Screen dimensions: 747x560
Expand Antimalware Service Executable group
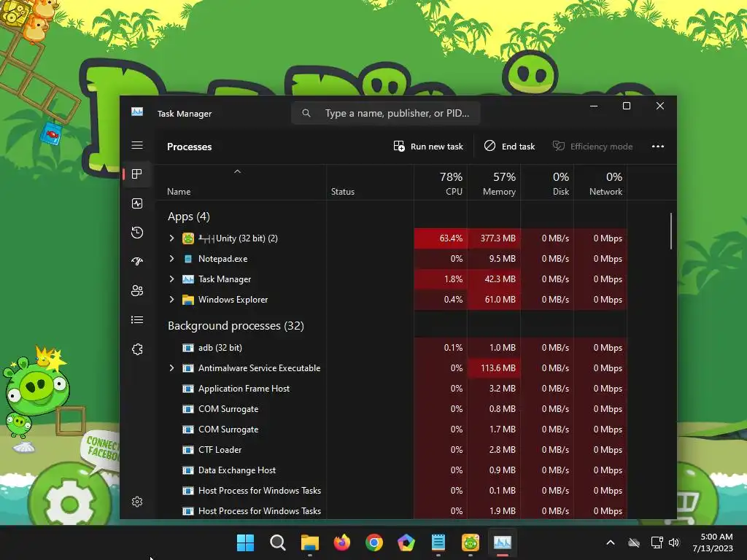172,368
